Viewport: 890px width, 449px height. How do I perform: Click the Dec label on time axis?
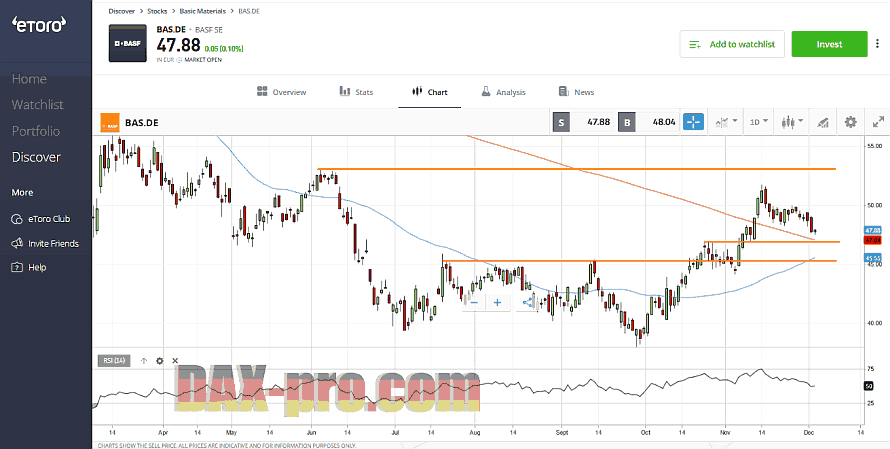811,431
